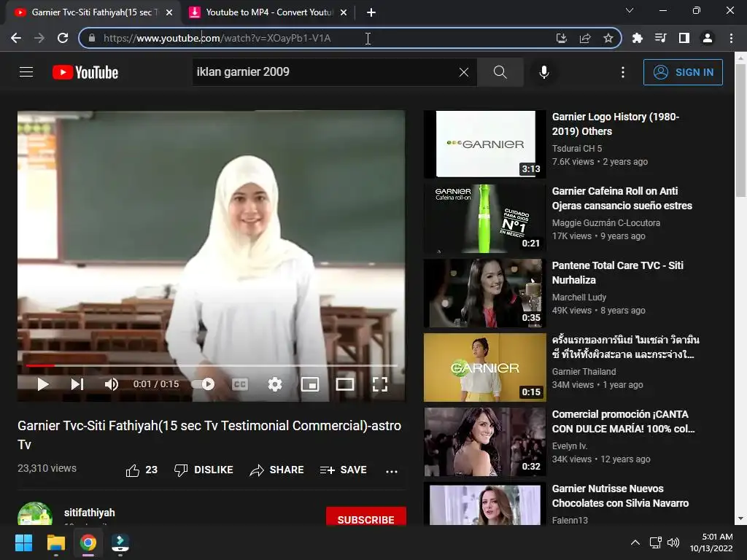Open the Garnier Thailand 0:15 video thumbnail

pyautogui.click(x=485, y=367)
